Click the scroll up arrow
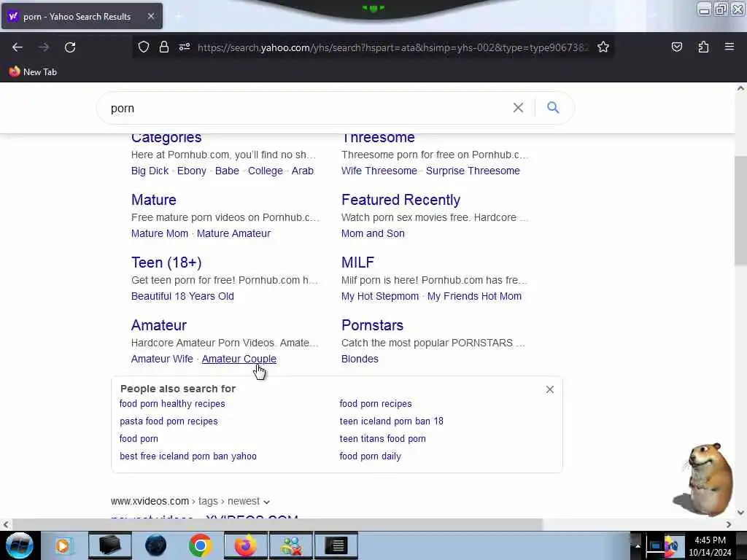This screenshot has height=560, width=747. tap(740, 88)
